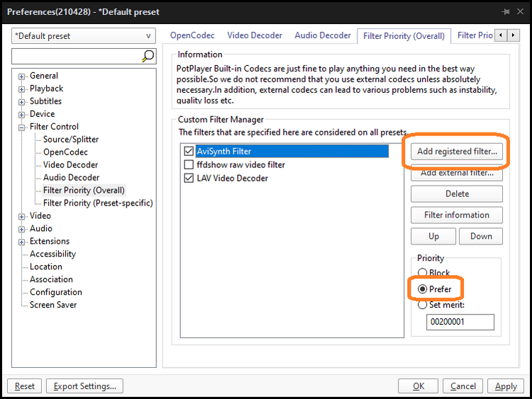
Task: Enable ffdshow raw video filter checkbox
Action: tap(189, 164)
